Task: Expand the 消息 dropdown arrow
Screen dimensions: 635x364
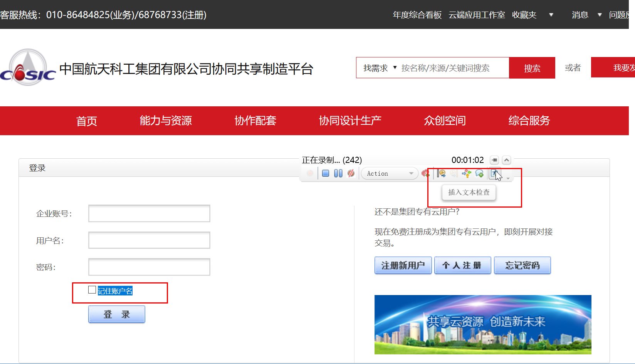Action: (x=600, y=15)
